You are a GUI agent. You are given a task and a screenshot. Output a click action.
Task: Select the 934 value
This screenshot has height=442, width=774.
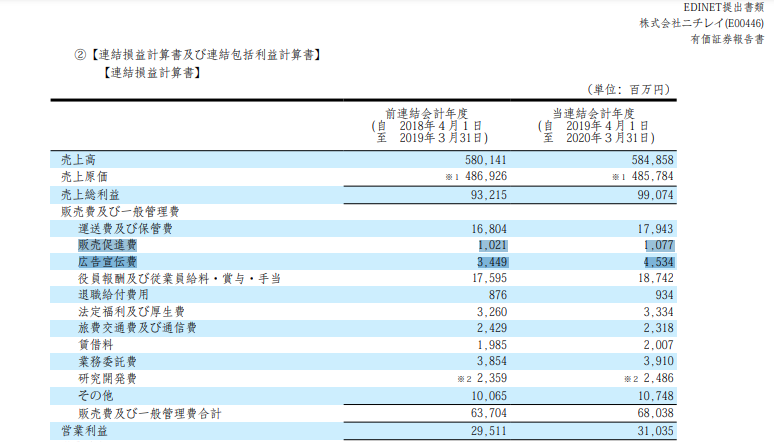coord(664,295)
